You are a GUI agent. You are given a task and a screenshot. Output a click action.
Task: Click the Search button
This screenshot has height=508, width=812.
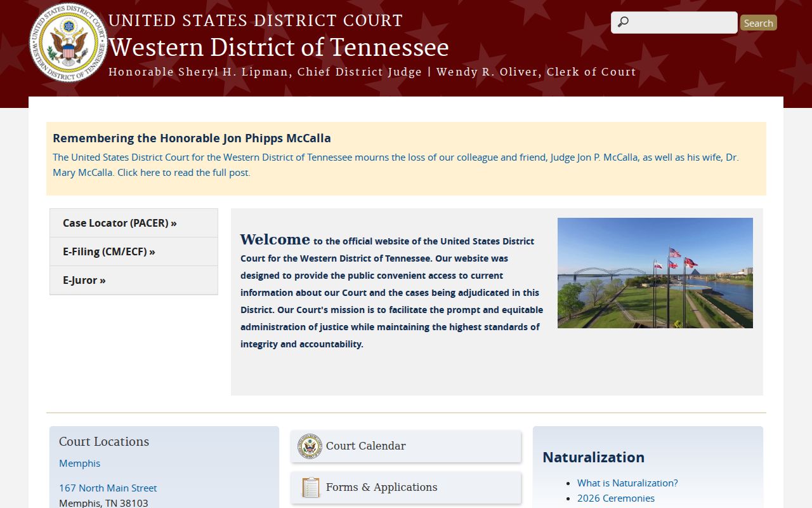click(x=758, y=23)
